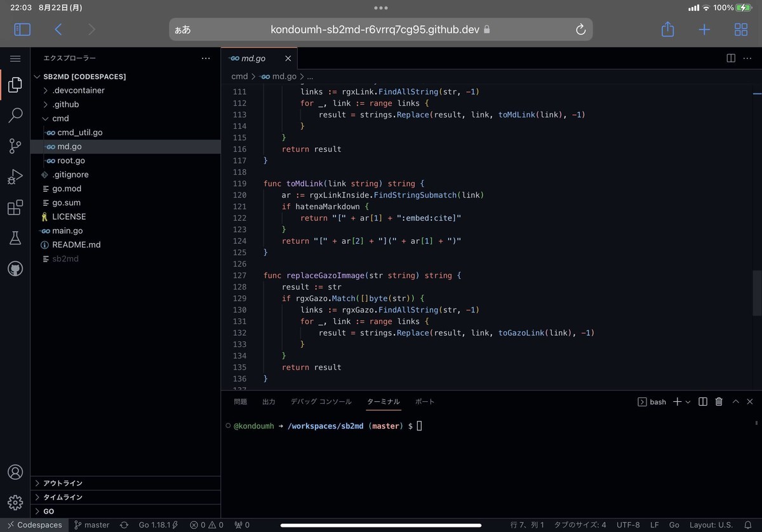Screen dimensions: 762x532
Task: Click the UTF-8 encoding status item
Action: click(x=628, y=525)
